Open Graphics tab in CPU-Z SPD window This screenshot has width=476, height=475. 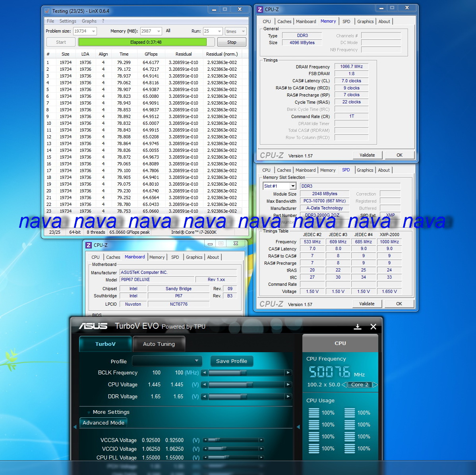coord(365,170)
